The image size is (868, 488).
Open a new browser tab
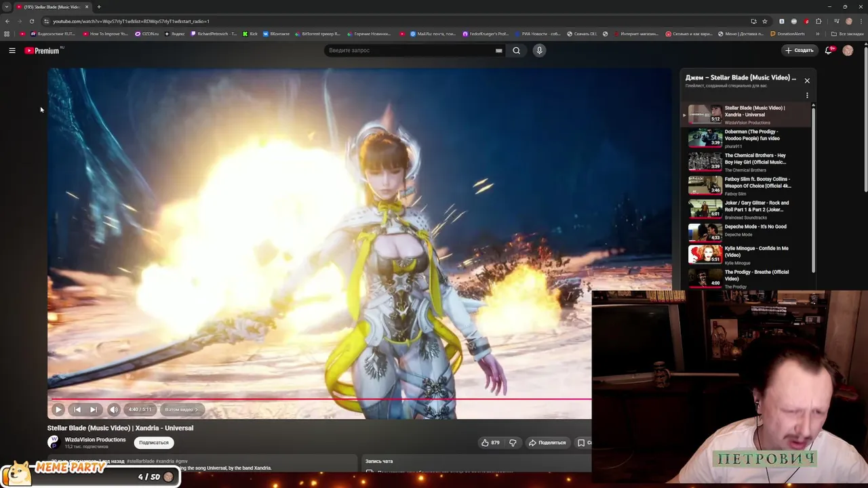pos(99,7)
